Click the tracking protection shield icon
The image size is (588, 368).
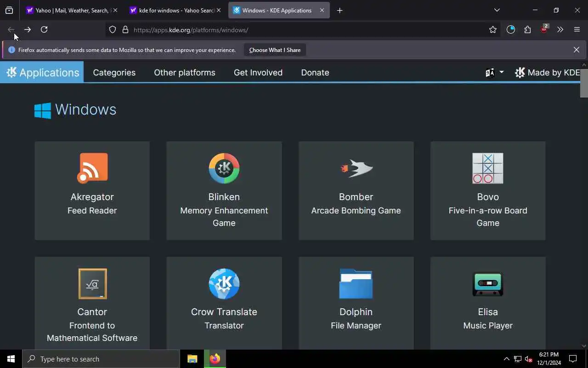click(x=113, y=29)
